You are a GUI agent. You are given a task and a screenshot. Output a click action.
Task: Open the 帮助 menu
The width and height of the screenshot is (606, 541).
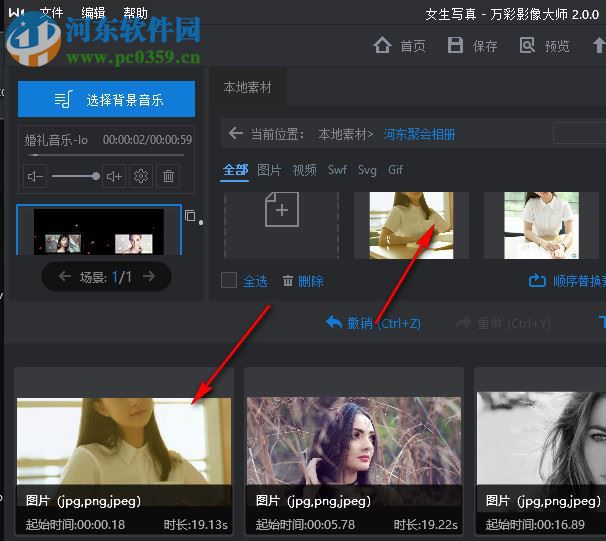point(135,13)
